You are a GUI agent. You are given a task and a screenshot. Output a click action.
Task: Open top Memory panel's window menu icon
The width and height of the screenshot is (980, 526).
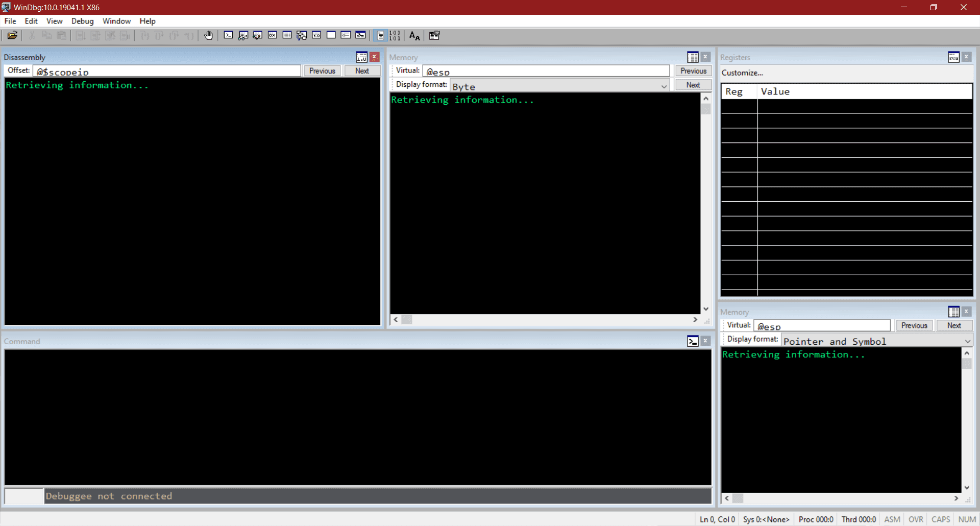tap(693, 57)
